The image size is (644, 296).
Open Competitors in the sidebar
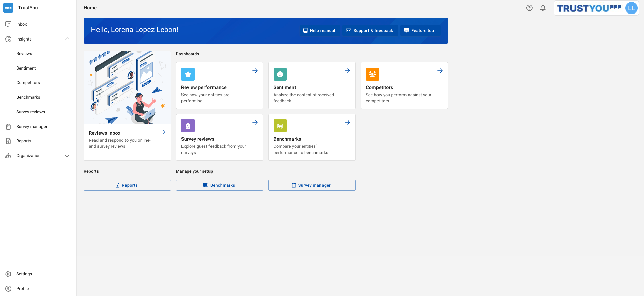click(28, 83)
